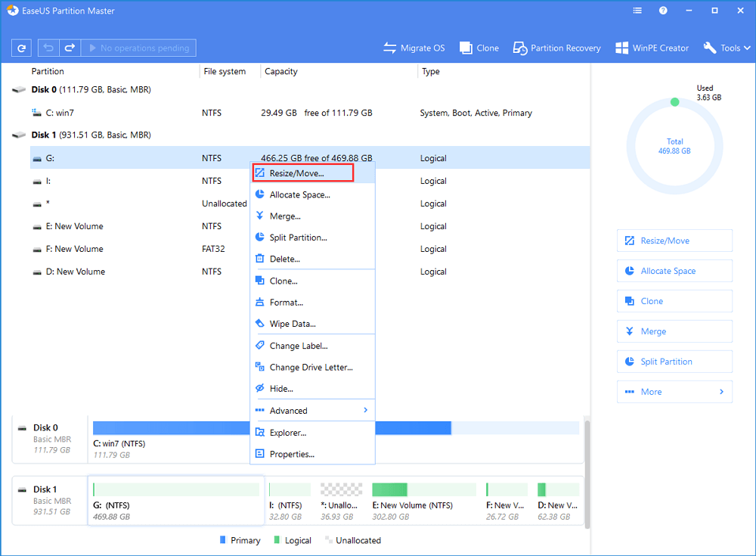Click the Properties icon in context menu
Image resolution: width=756 pixels, height=556 pixels.
point(260,454)
